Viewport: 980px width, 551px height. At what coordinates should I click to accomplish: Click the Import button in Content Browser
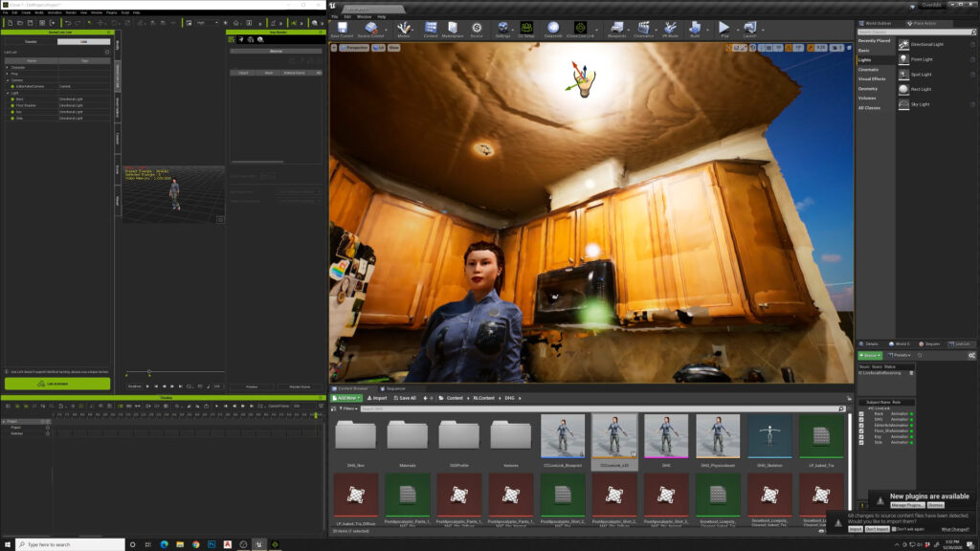[377, 398]
